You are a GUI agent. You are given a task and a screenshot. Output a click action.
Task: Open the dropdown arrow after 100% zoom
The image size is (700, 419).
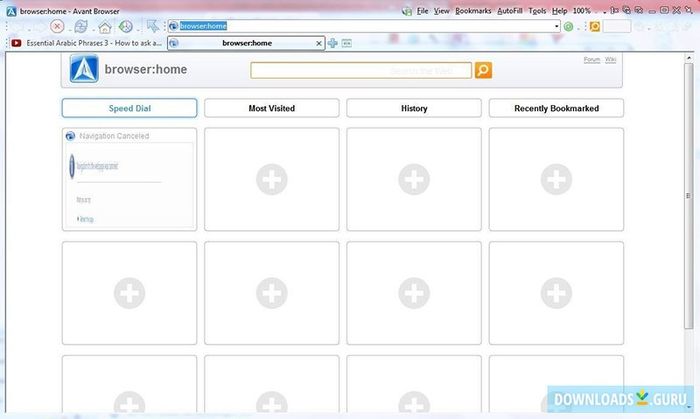click(604, 12)
